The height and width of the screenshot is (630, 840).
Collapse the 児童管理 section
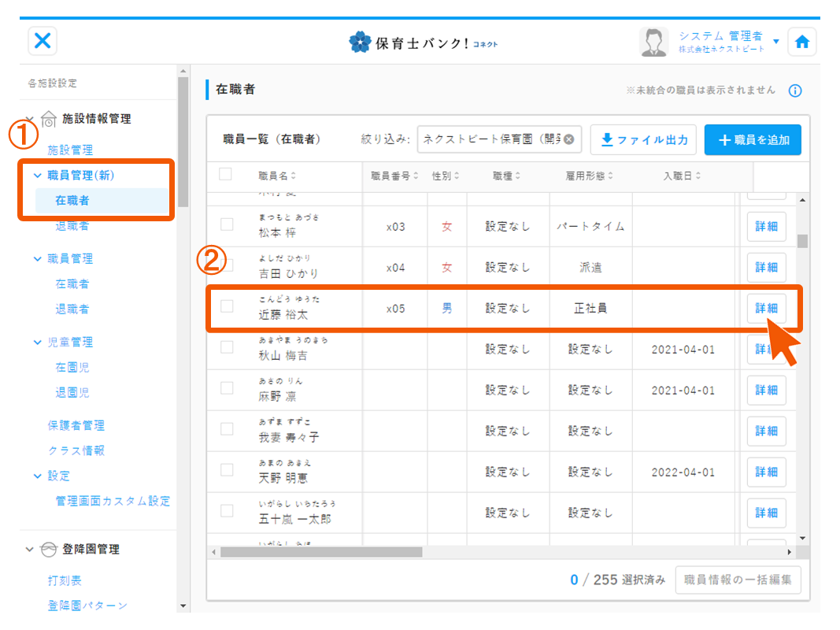[38, 343]
